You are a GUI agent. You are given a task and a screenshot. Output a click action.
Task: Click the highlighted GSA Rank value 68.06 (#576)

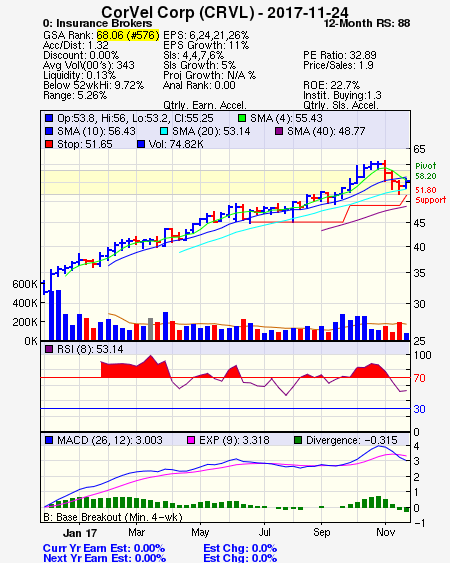point(127,35)
